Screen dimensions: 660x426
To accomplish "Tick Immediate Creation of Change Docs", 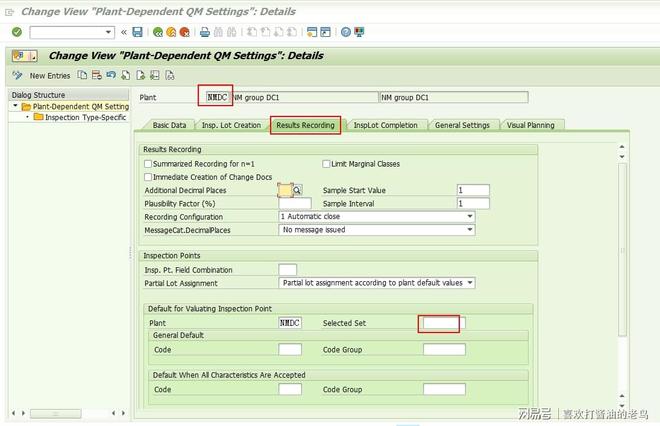I will click(x=148, y=177).
